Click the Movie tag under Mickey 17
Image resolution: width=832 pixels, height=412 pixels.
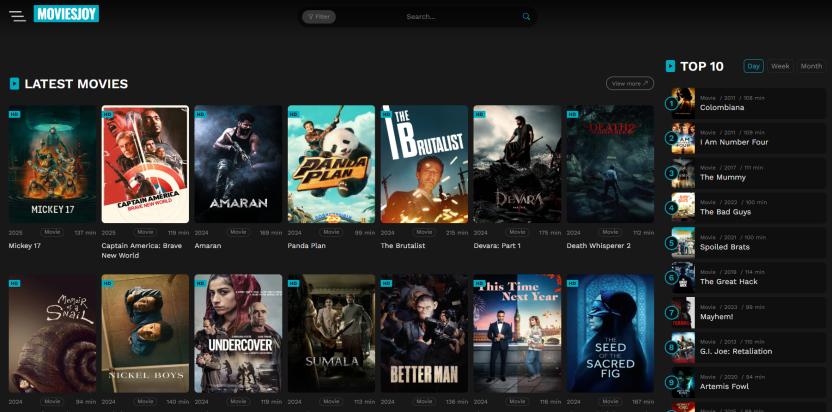coord(52,232)
